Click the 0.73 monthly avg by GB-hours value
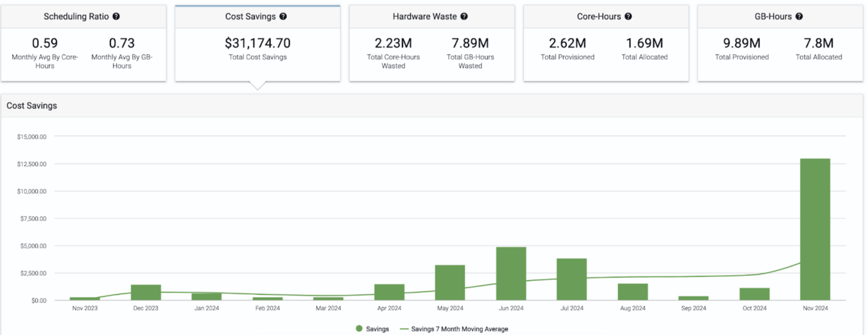 click(122, 43)
